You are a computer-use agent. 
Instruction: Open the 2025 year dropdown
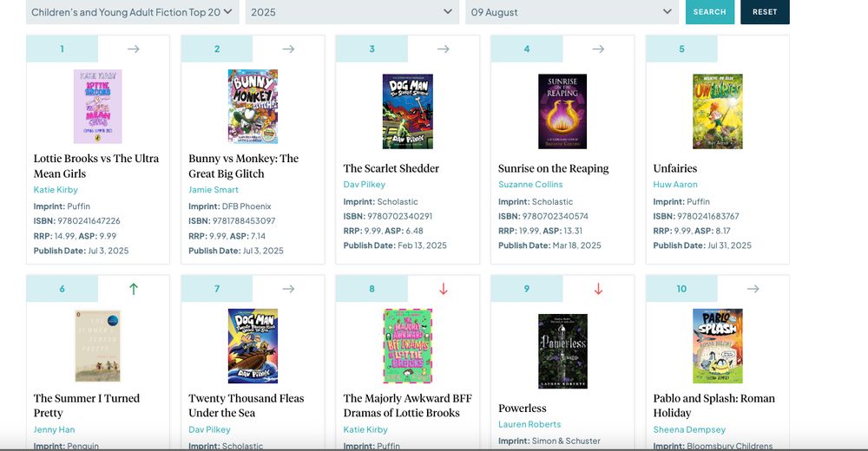click(x=352, y=12)
